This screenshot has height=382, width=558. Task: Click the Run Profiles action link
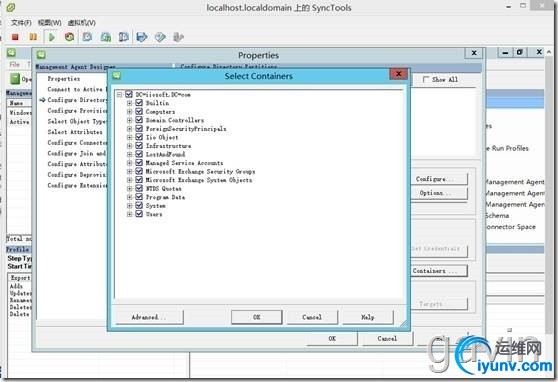pyautogui.click(x=507, y=148)
